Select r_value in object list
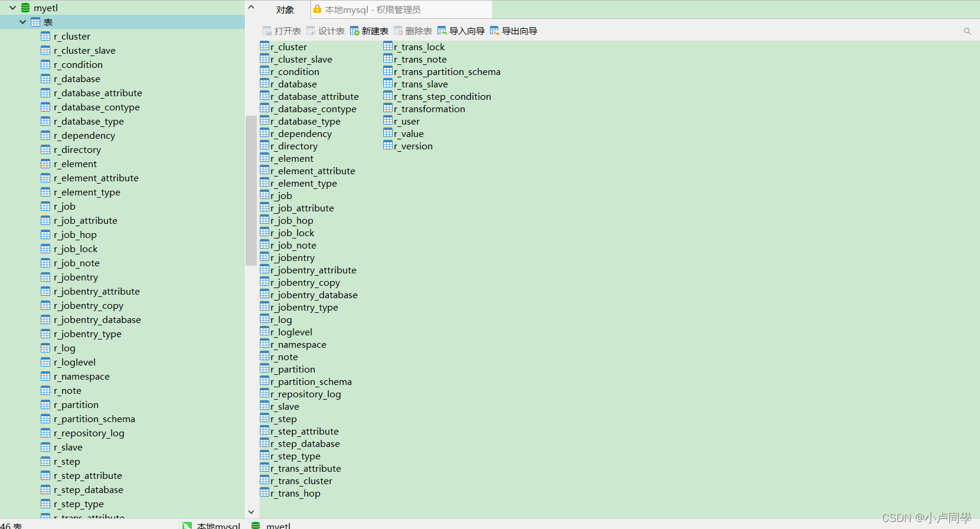 tap(409, 134)
